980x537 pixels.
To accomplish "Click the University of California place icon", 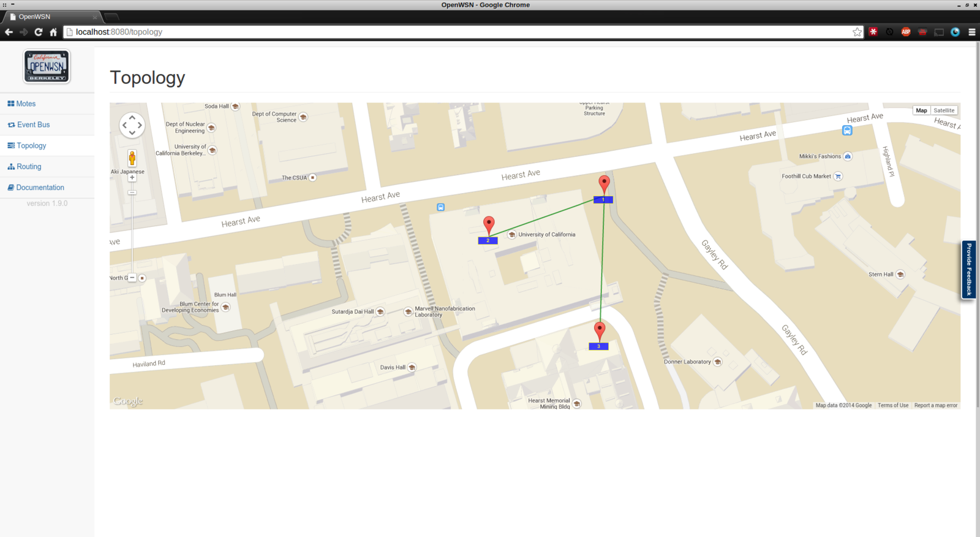I will click(512, 234).
